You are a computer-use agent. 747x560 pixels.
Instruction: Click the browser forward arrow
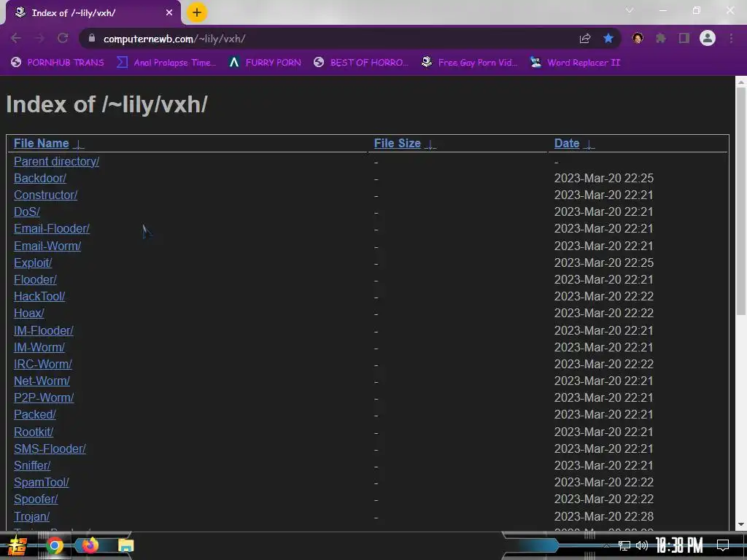[x=39, y=38]
